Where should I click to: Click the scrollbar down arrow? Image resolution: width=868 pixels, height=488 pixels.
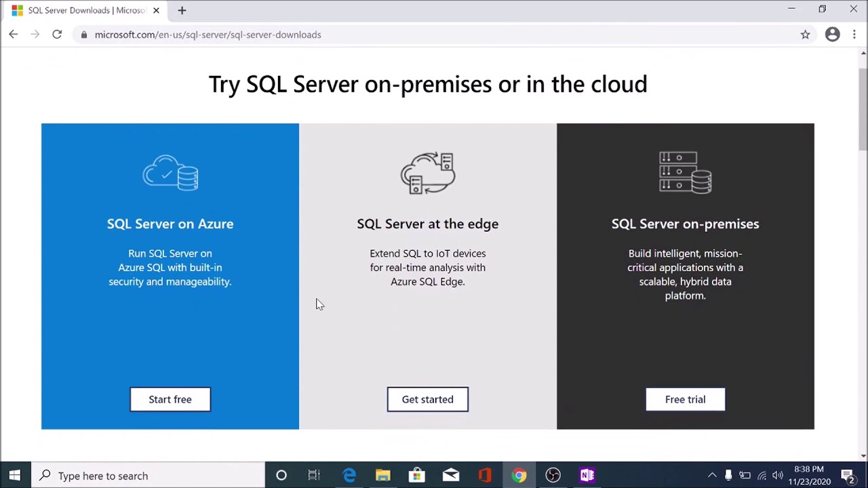coord(863,455)
